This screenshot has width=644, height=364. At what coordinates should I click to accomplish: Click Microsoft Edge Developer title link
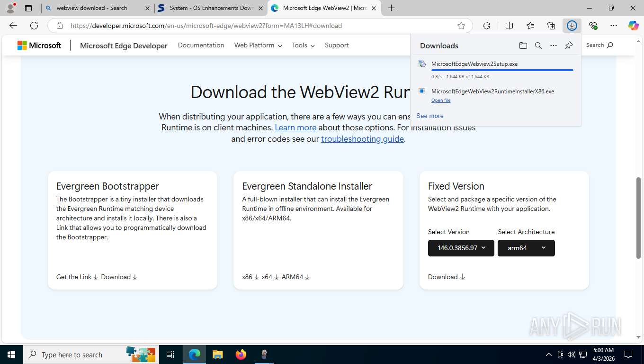[x=124, y=45]
